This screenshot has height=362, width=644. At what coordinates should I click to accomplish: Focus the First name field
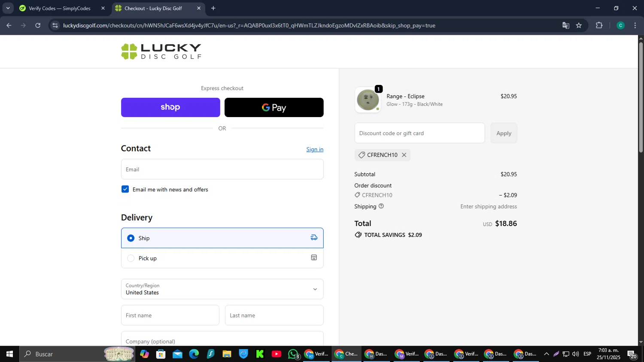[170, 315]
